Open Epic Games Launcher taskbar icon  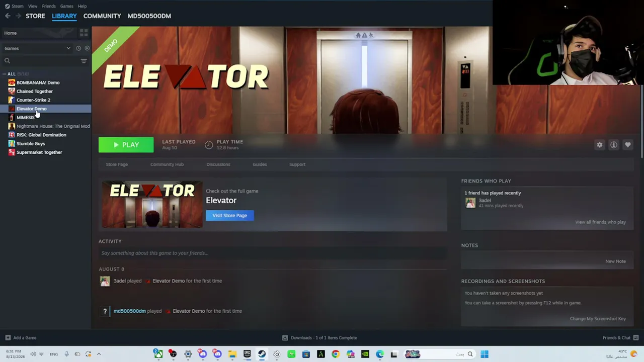pos(247,354)
